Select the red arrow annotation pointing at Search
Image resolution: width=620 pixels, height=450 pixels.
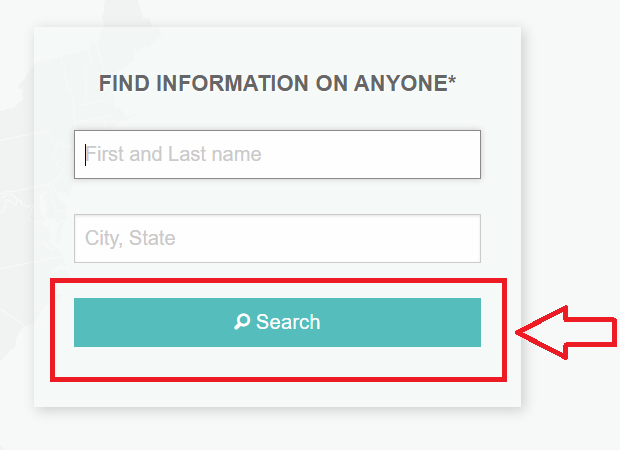pyautogui.click(x=566, y=332)
